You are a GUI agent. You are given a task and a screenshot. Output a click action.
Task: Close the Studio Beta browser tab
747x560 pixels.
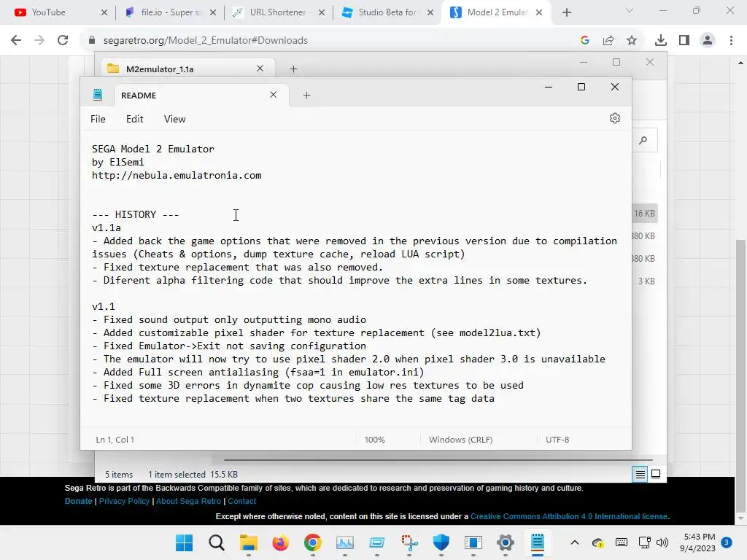click(430, 12)
